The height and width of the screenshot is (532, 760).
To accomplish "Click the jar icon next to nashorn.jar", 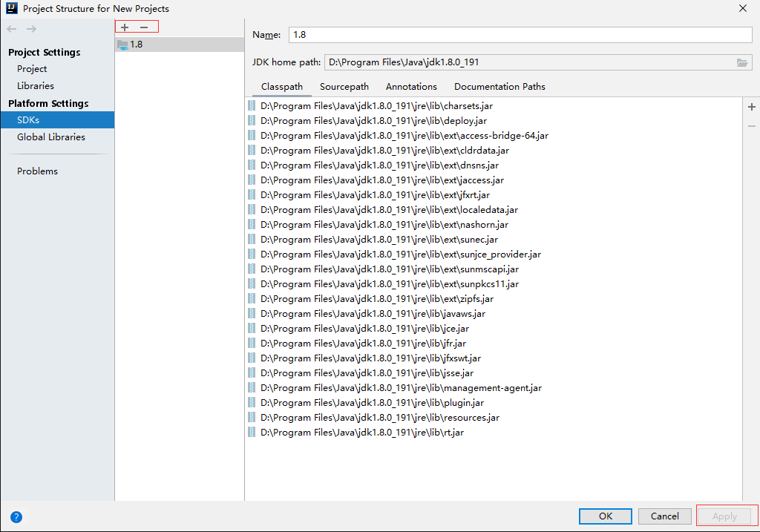I will (x=252, y=224).
